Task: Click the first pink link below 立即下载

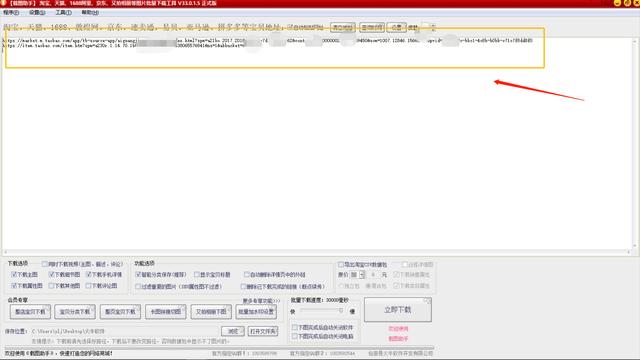Action: [x=398, y=329]
